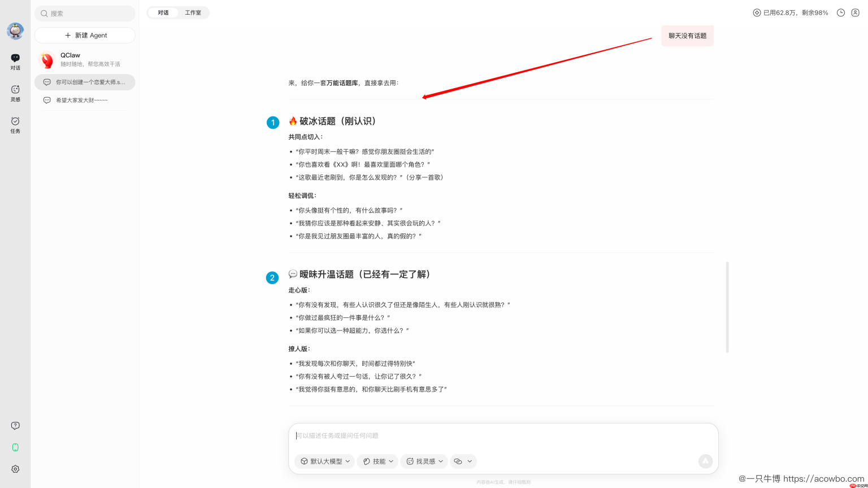
Task: Open settings via the gear icon
Action: coord(15,469)
